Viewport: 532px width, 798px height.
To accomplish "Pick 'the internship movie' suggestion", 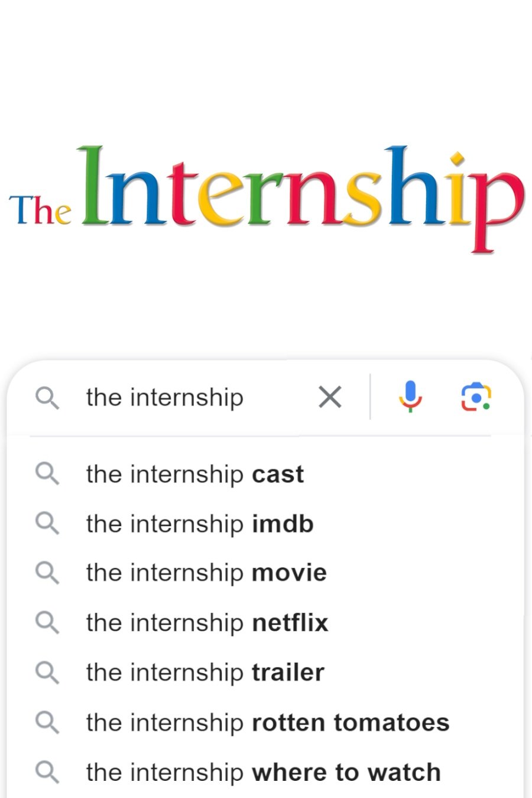I will coord(206,573).
